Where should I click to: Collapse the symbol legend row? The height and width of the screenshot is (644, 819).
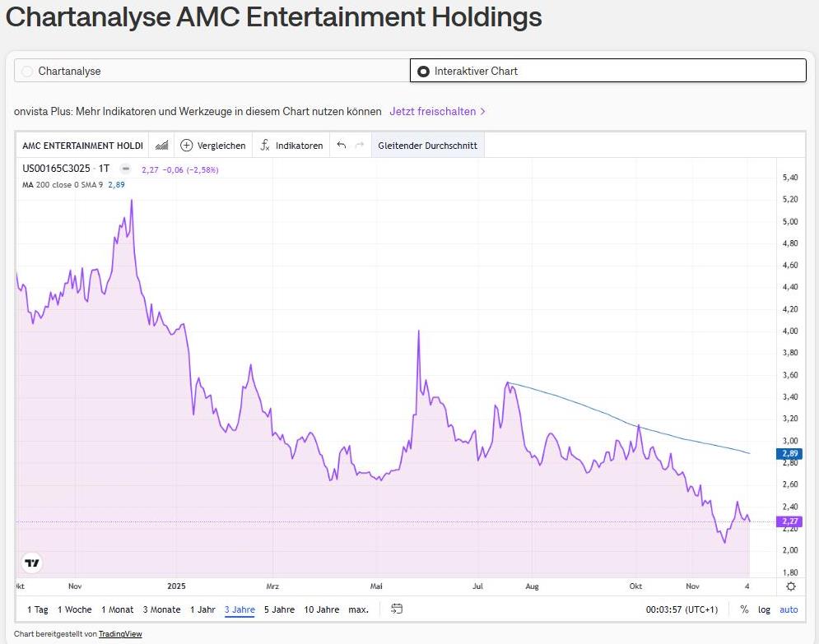(x=125, y=168)
